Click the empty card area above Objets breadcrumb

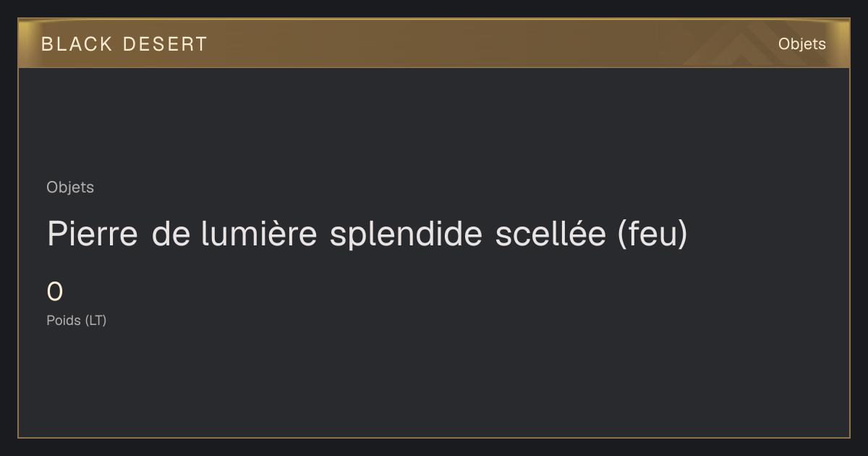(434, 123)
